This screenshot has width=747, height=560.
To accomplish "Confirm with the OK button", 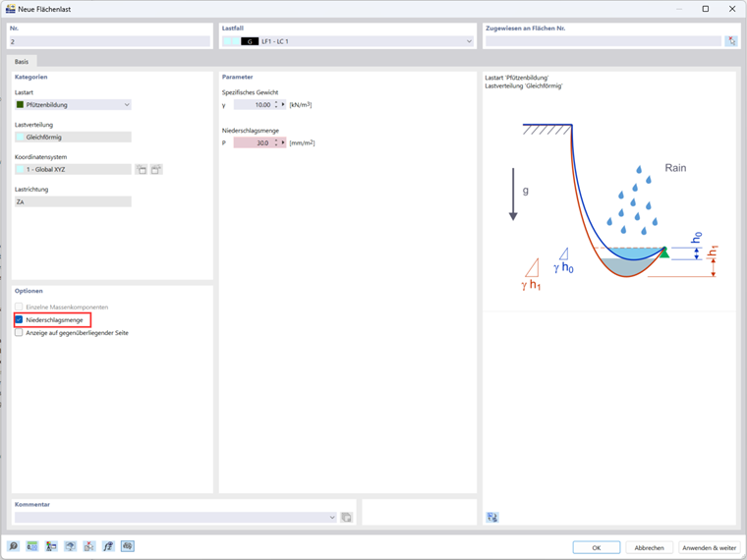I will [x=597, y=547].
